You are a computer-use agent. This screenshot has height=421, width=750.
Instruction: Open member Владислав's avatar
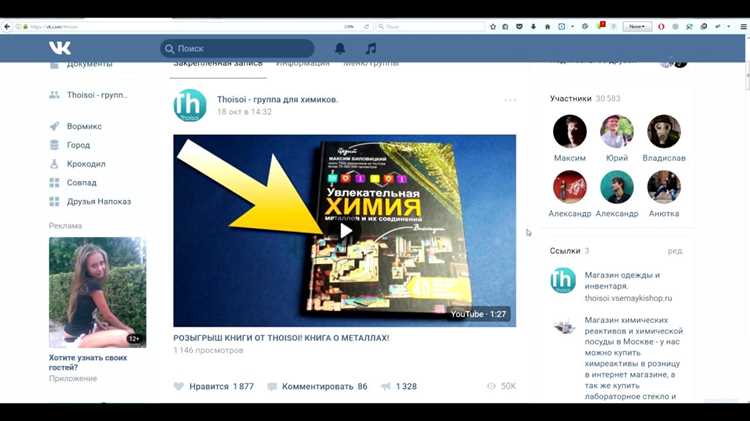[664, 131]
